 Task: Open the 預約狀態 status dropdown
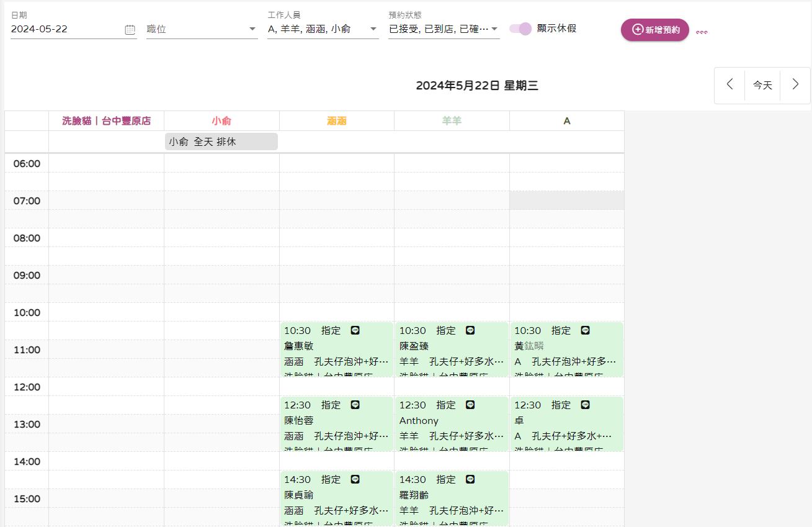pyautogui.click(x=444, y=29)
